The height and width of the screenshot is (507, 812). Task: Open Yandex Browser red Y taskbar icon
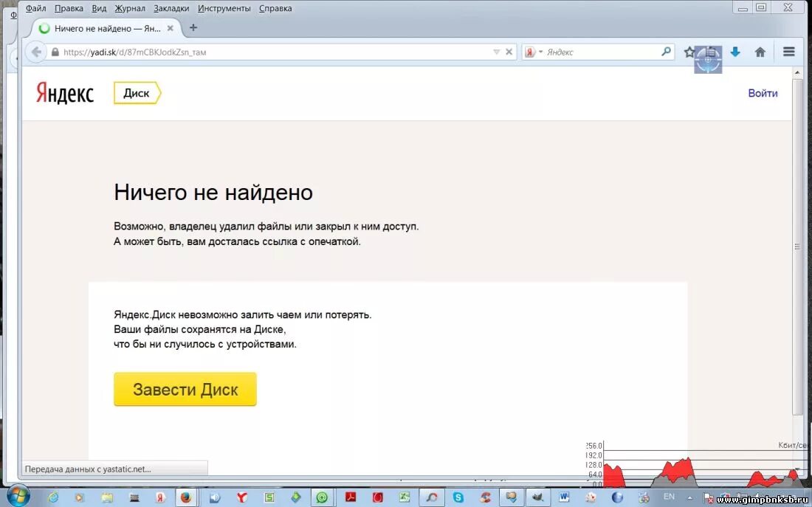[241, 497]
